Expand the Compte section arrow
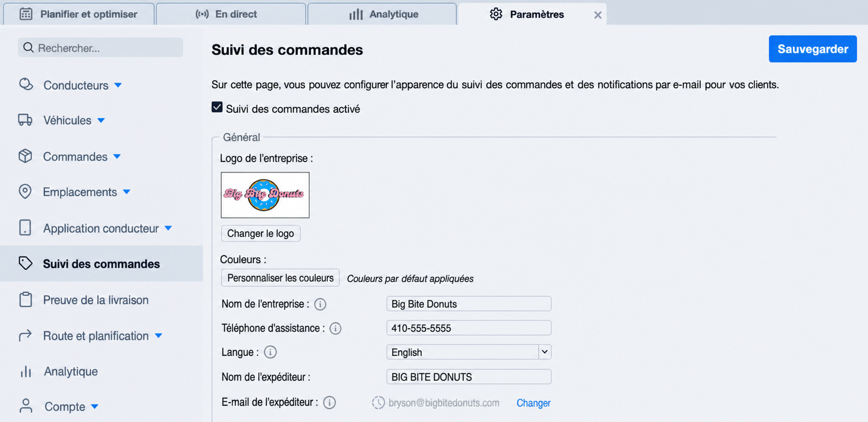This screenshot has width=868, height=422. [94, 406]
